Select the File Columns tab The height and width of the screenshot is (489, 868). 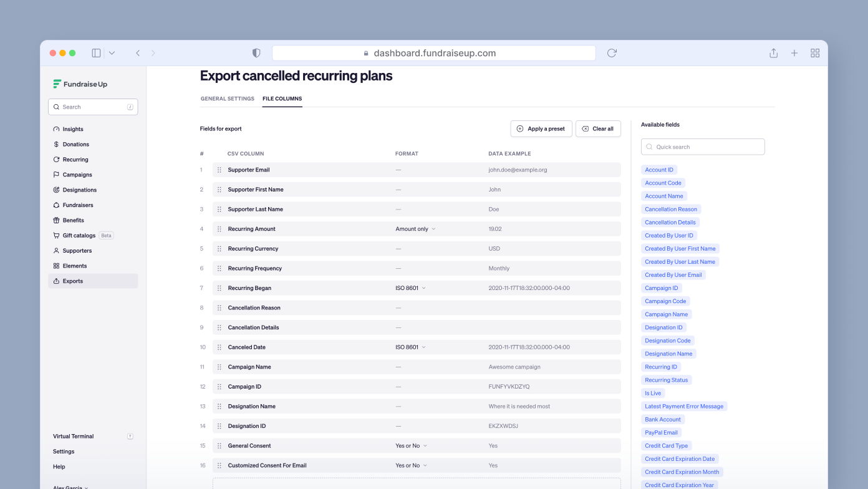point(282,99)
